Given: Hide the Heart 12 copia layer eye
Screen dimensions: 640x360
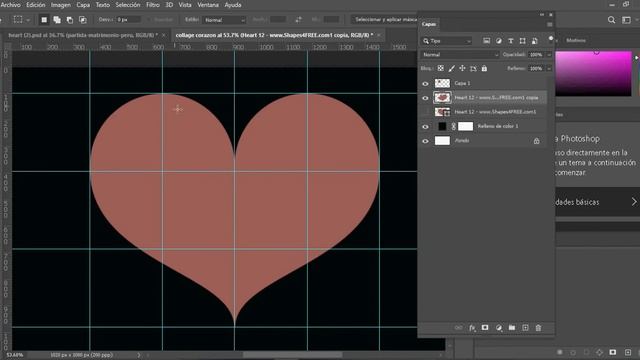Looking at the screenshot, I should pos(425,98).
